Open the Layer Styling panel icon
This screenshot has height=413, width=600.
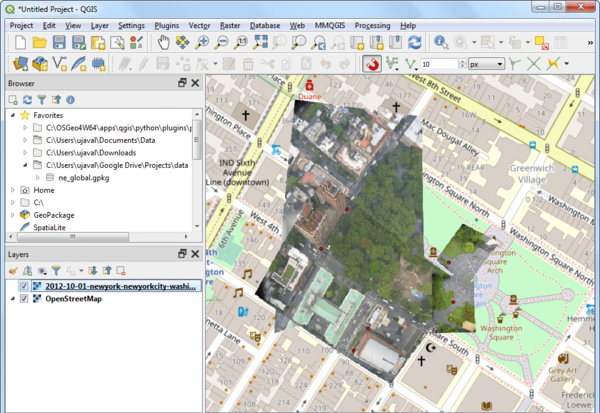point(13,271)
